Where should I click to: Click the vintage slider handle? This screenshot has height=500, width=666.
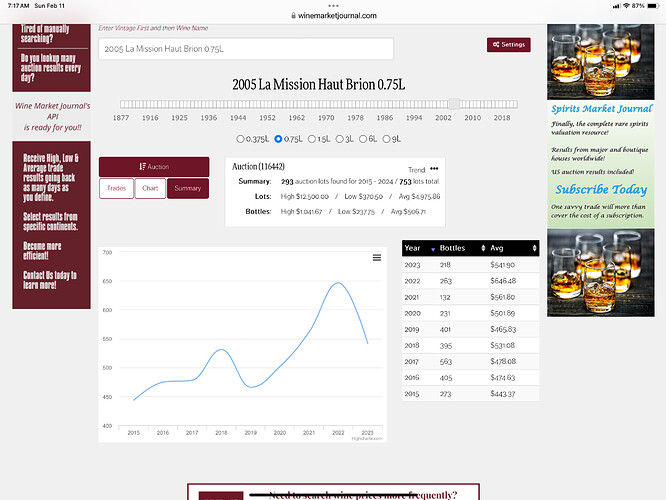click(x=454, y=104)
